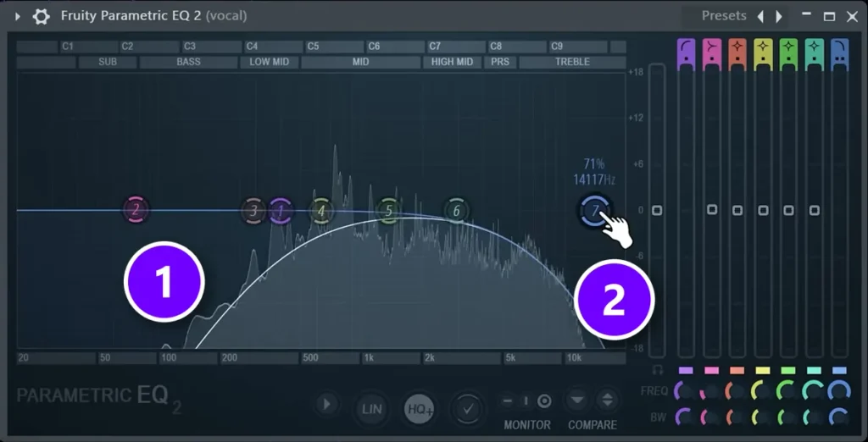The image size is (868, 442).
Task: Click the C5 note marker
Action: [314, 47]
